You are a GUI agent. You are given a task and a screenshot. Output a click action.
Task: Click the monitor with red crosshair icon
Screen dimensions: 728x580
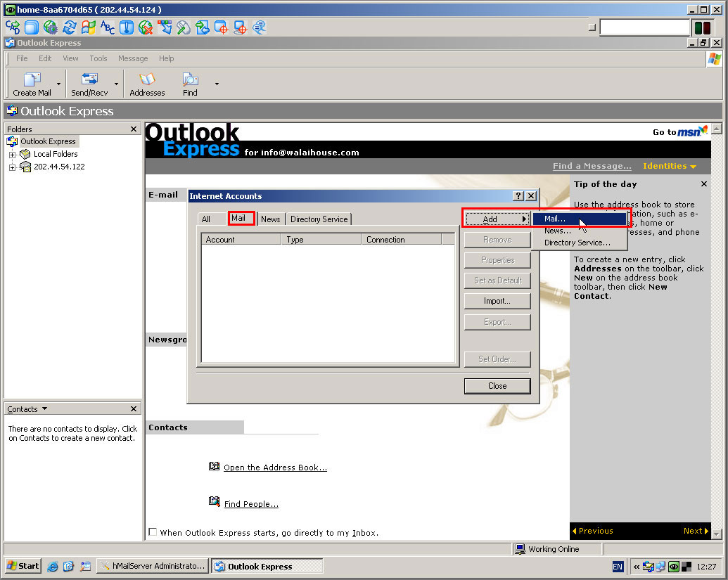(x=241, y=27)
